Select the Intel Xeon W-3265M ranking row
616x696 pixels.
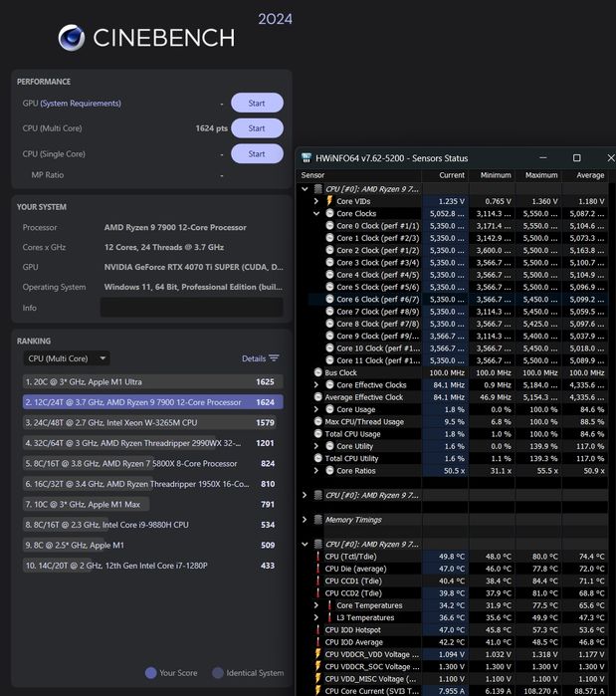(152, 422)
